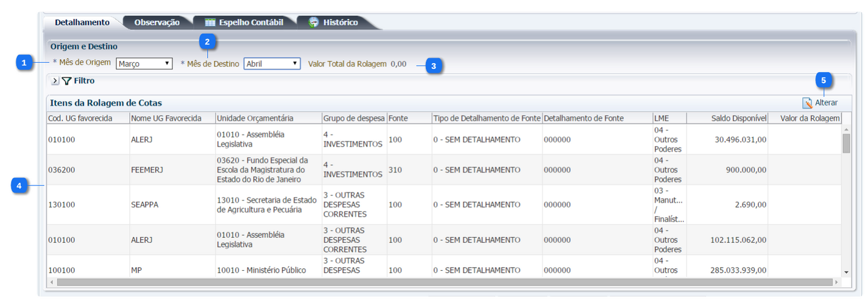Click the Histórico globe icon
The height and width of the screenshot is (306, 868).
click(x=314, y=23)
